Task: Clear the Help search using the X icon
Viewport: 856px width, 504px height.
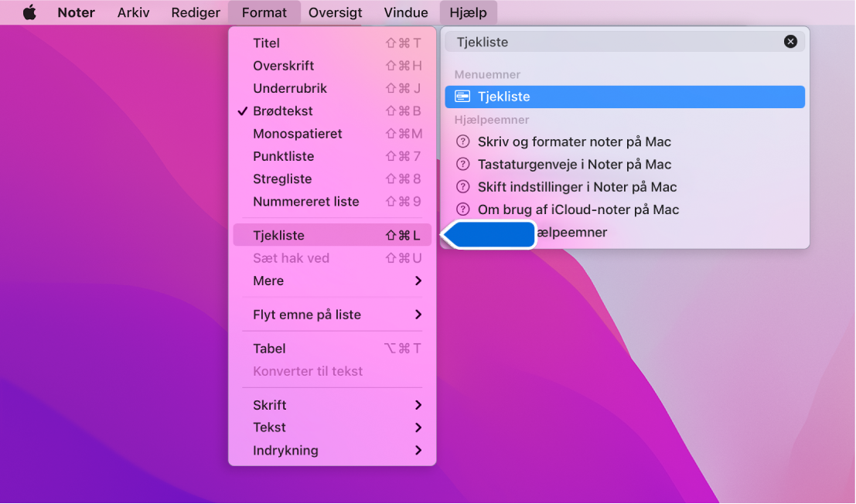Action: pos(790,41)
